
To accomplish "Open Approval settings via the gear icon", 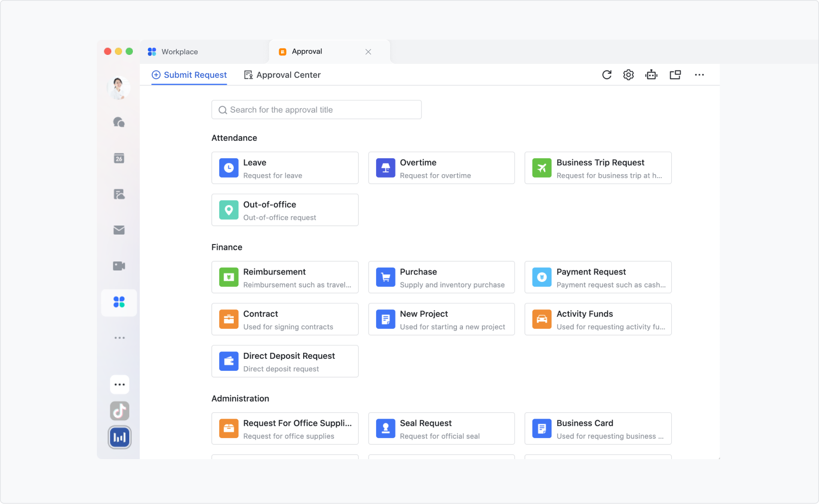I will pyautogui.click(x=628, y=74).
